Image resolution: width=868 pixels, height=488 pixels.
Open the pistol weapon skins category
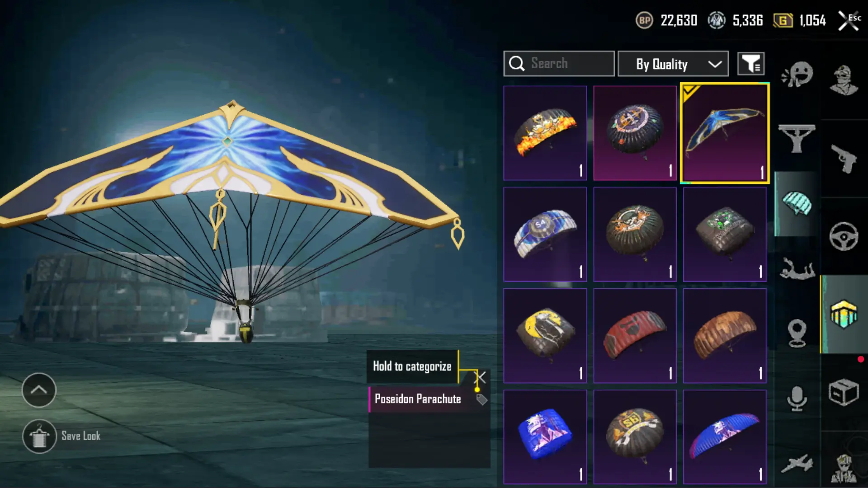844,159
